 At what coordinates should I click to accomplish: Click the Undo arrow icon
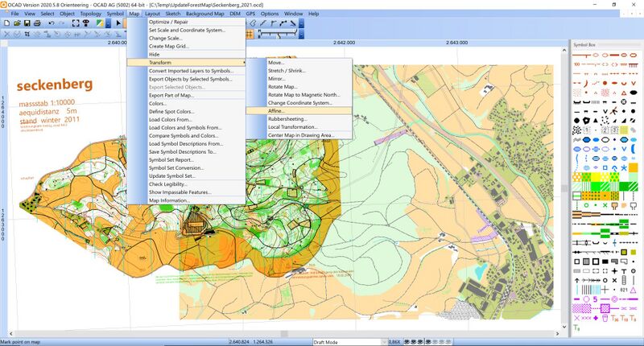(52, 23)
